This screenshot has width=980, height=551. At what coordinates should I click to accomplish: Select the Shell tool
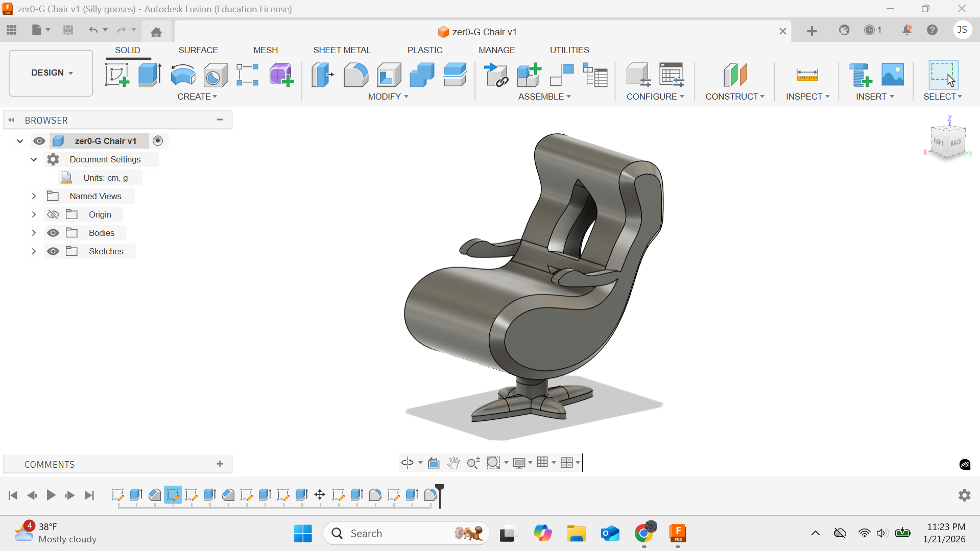tap(389, 75)
